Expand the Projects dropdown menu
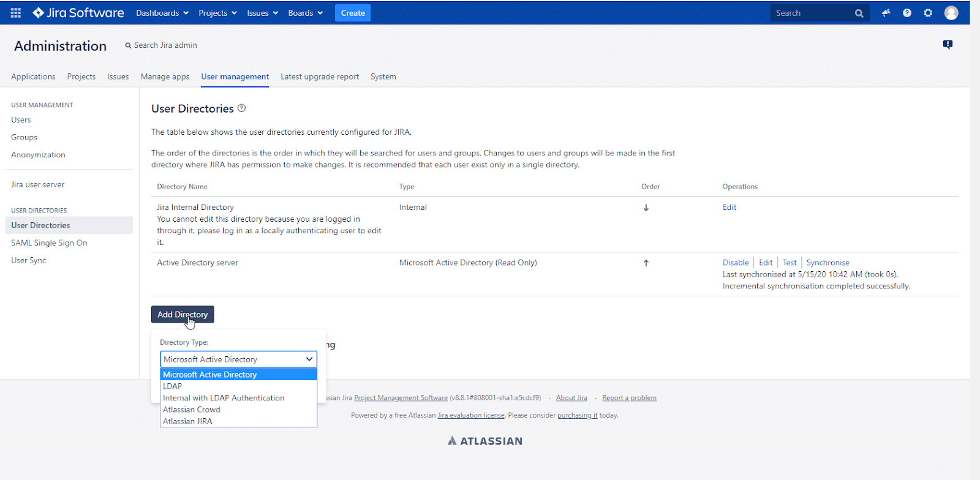 point(217,13)
